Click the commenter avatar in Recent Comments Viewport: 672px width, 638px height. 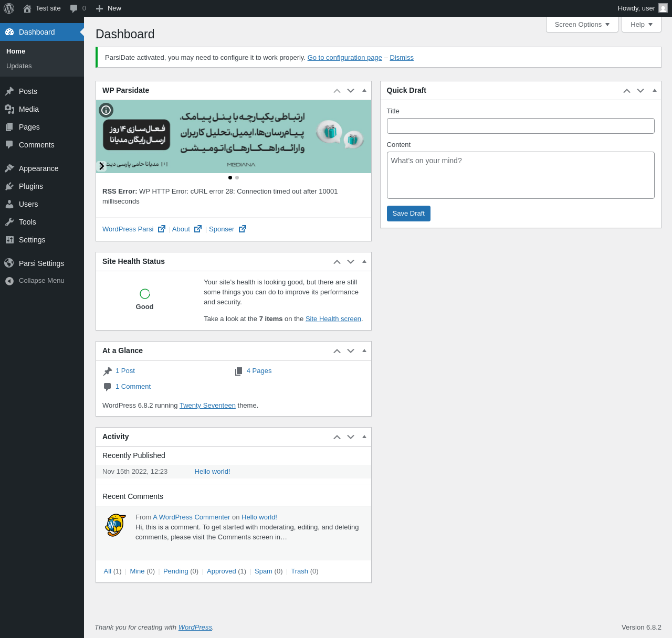[x=115, y=525]
